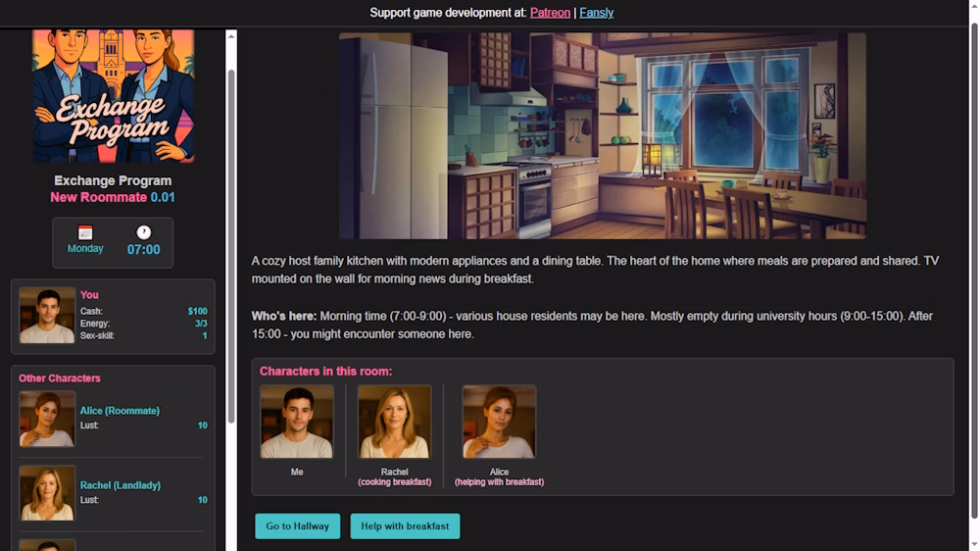Click the player avatar in sidebar
The image size is (980, 551).
(47, 316)
